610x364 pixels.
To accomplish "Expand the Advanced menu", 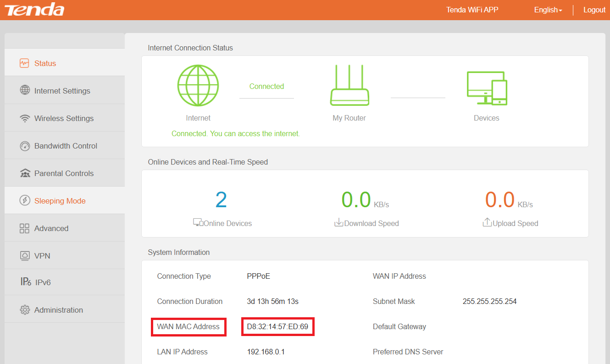I will click(65, 228).
